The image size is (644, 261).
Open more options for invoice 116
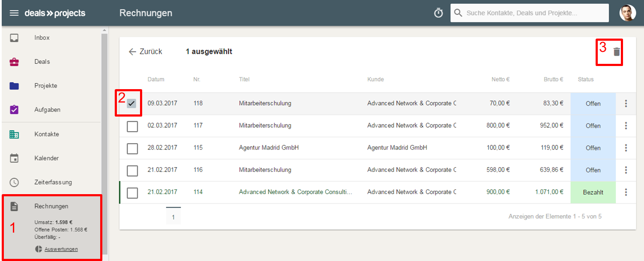point(626,170)
